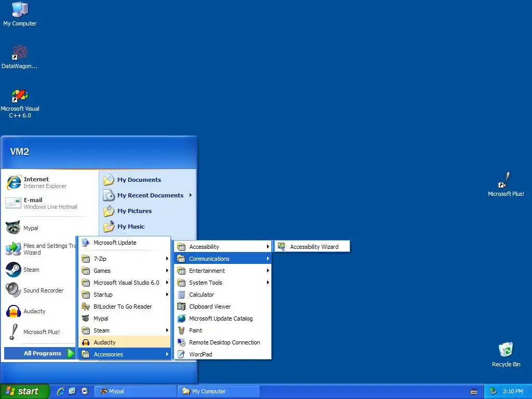Image resolution: width=532 pixels, height=399 pixels.
Task: Click the network tray icon near clock
Action: [x=494, y=392]
